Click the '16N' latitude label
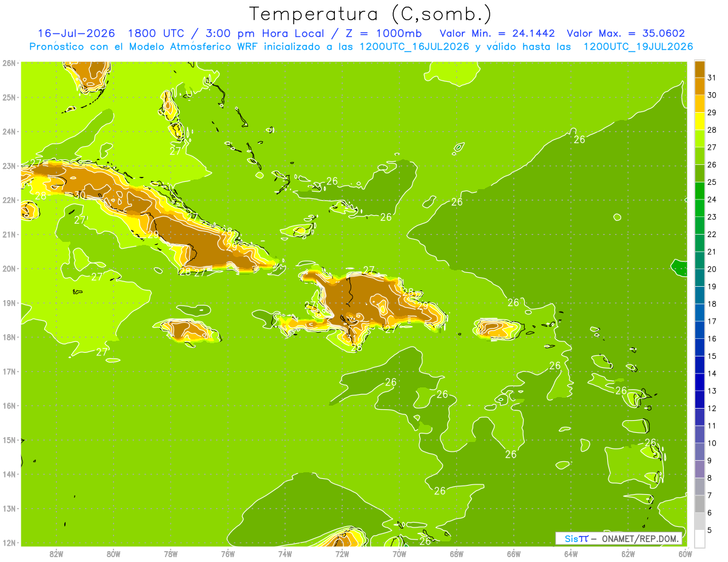The height and width of the screenshot is (562, 728). click(x=8, y=406)
